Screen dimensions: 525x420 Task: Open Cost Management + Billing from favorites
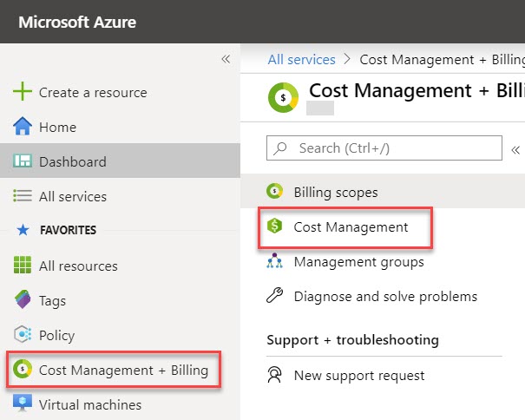[122, 371]
